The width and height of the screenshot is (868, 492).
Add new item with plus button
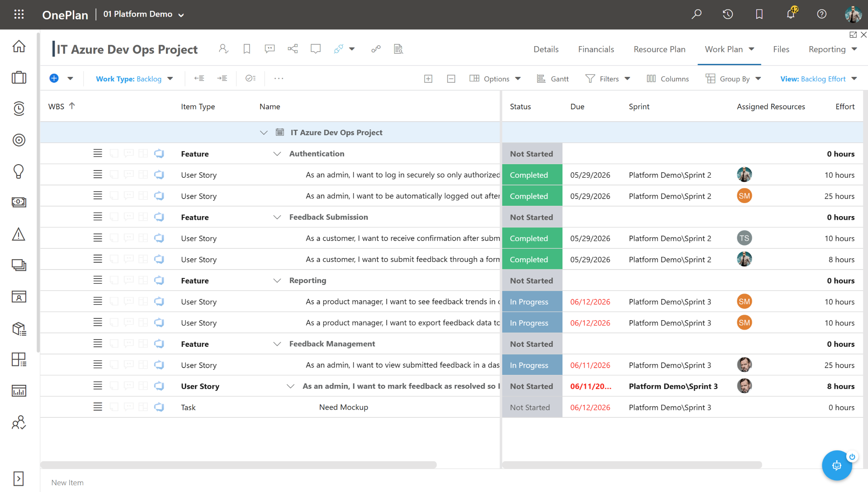(54, 78)
